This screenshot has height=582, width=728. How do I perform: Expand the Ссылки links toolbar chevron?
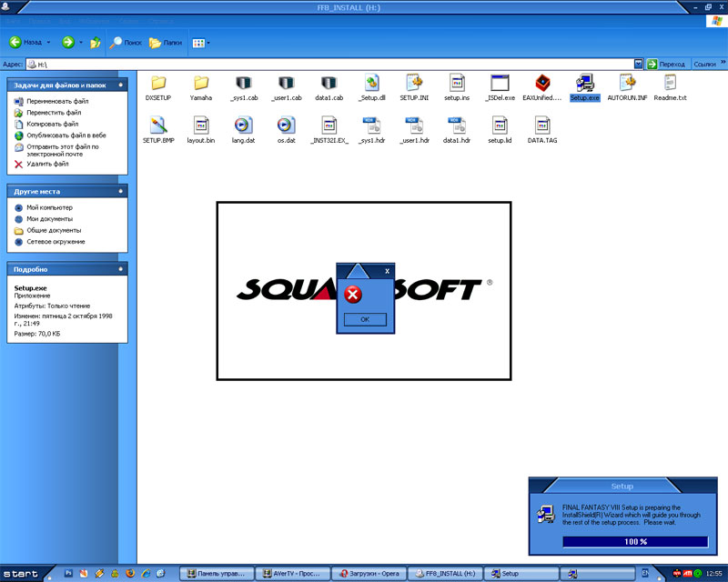(723, 62)
